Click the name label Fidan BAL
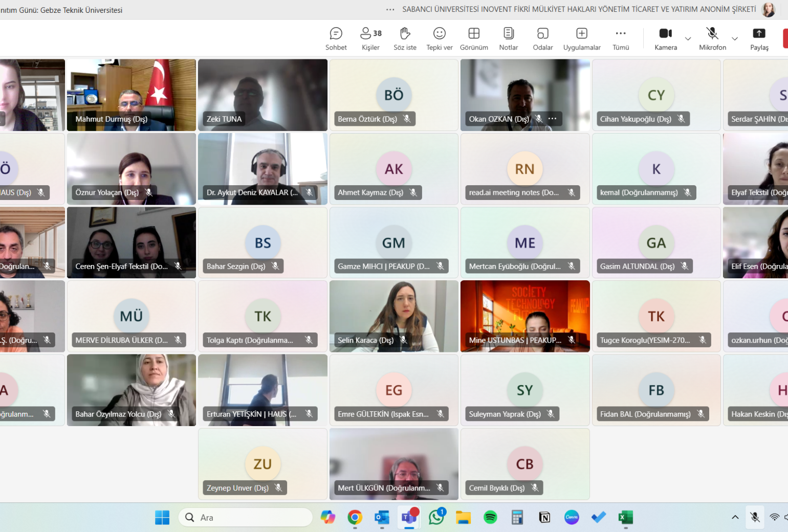The width and height of the screenshot is (788, 532). pyautogui.click(x=645, y=414)
